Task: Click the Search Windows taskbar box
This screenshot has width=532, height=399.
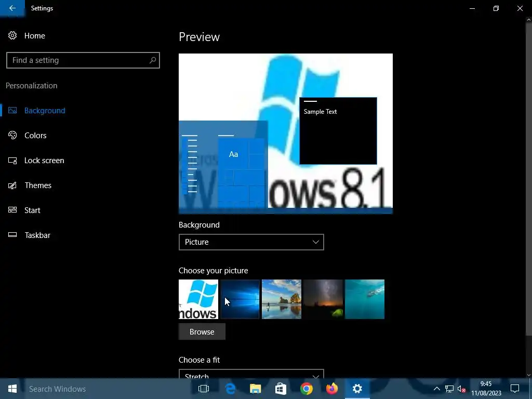Action: pos(106,389)
